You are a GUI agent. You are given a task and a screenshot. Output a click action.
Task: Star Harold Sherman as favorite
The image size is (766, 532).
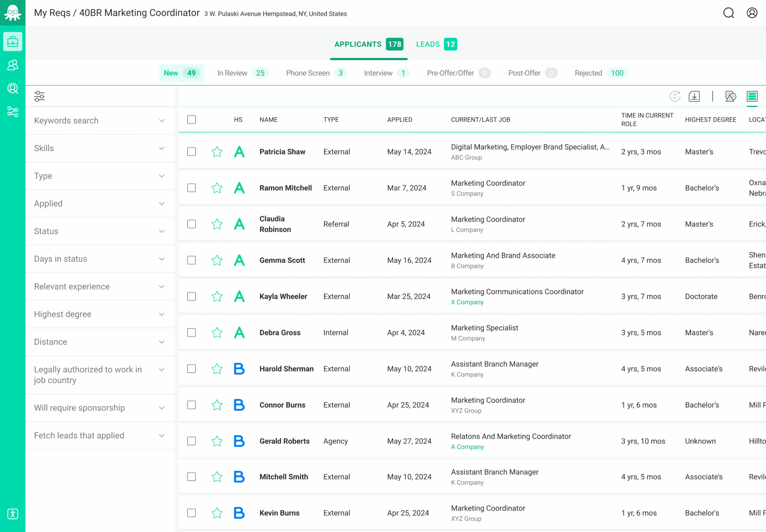point(217,369)
